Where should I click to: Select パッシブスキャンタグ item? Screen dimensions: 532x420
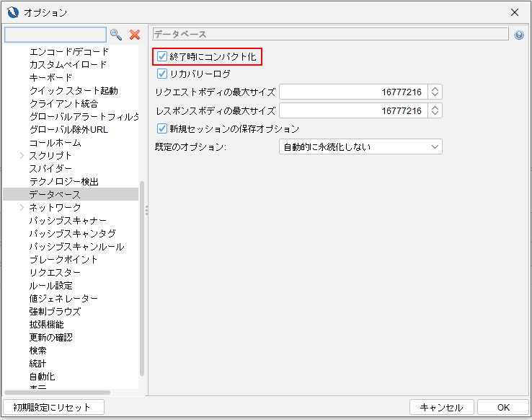click(x=72, y=233)
